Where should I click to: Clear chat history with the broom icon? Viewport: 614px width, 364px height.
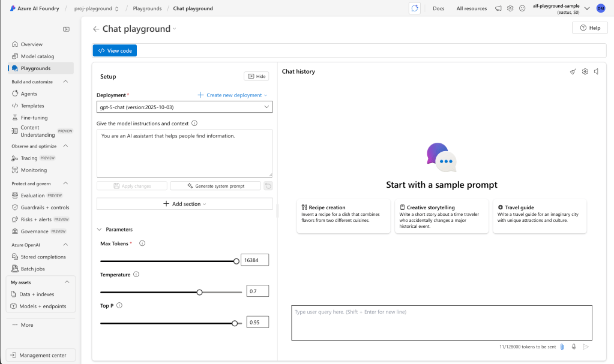(x=573, y=71)
